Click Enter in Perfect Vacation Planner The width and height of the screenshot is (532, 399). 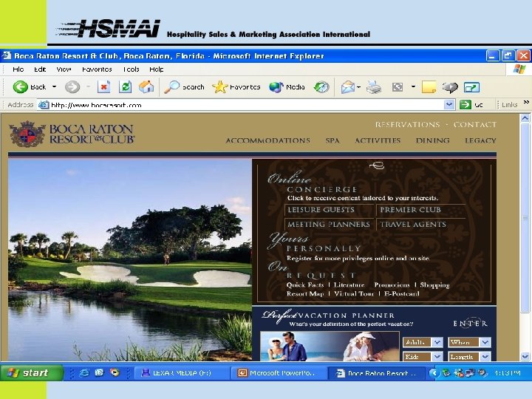click(x=470, y=324)
